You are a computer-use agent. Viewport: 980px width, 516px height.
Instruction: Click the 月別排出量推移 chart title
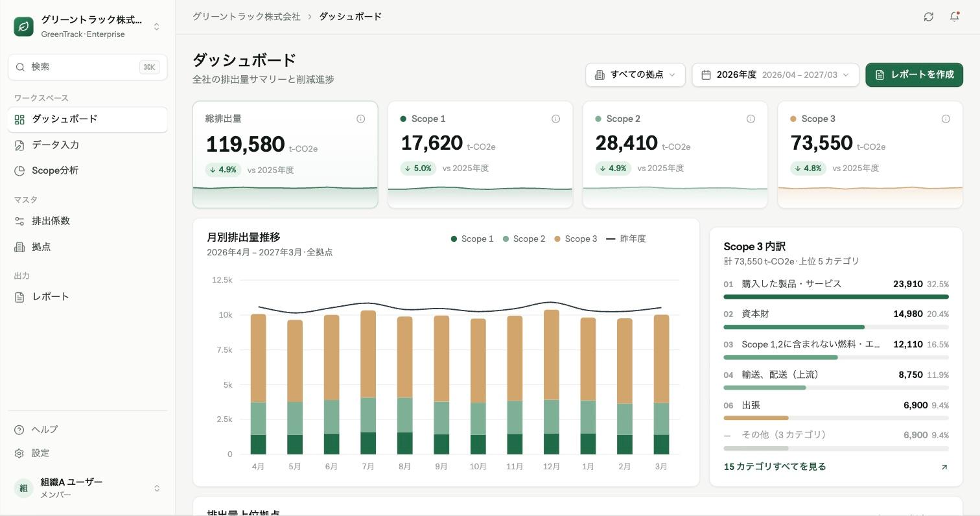[x=244, y=237]
